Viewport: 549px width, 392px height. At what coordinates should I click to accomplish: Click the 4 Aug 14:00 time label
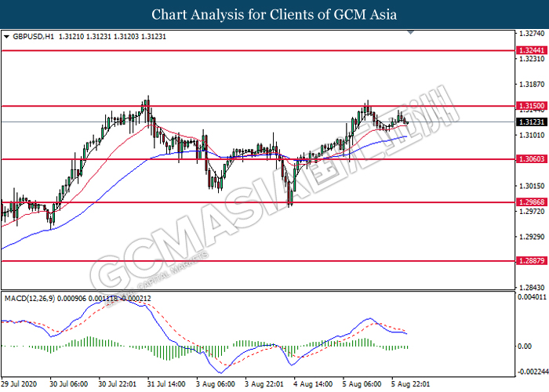point(313,384)
